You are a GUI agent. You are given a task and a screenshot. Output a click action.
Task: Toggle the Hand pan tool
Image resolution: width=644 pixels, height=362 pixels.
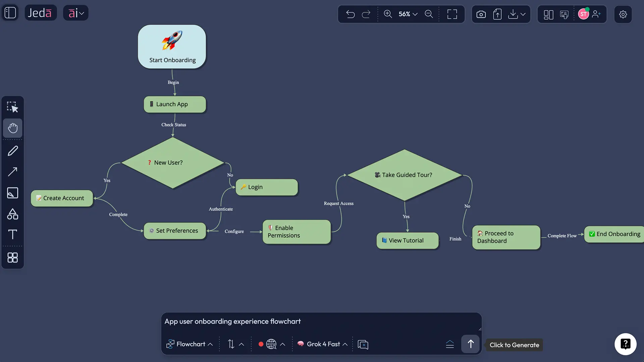12,128
